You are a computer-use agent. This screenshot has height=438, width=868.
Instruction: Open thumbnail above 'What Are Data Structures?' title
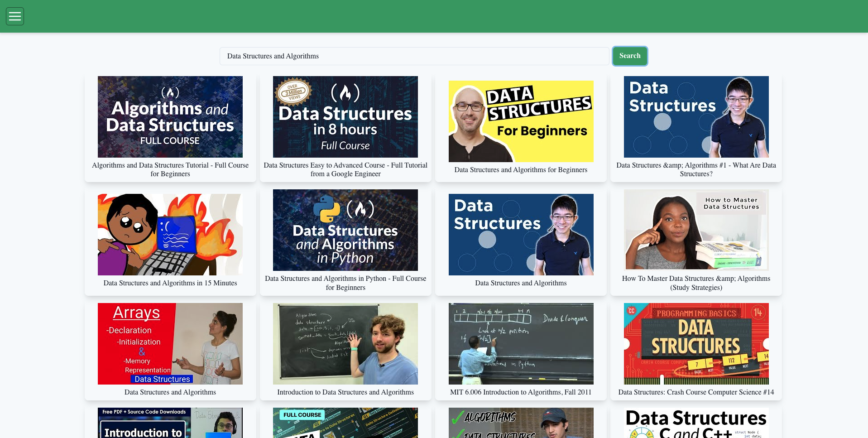pos(696,117)
